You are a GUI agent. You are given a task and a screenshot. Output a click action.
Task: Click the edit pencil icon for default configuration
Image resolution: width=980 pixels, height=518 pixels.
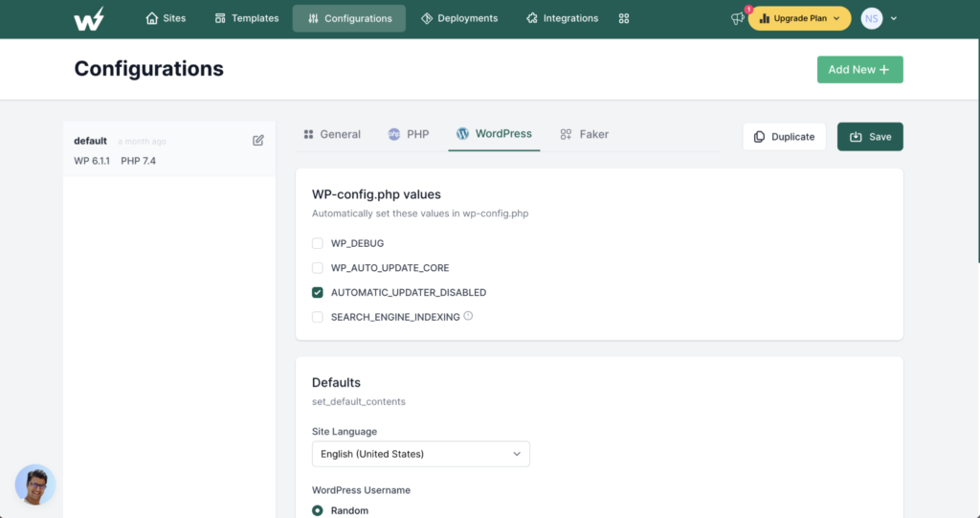pos(258,140)
